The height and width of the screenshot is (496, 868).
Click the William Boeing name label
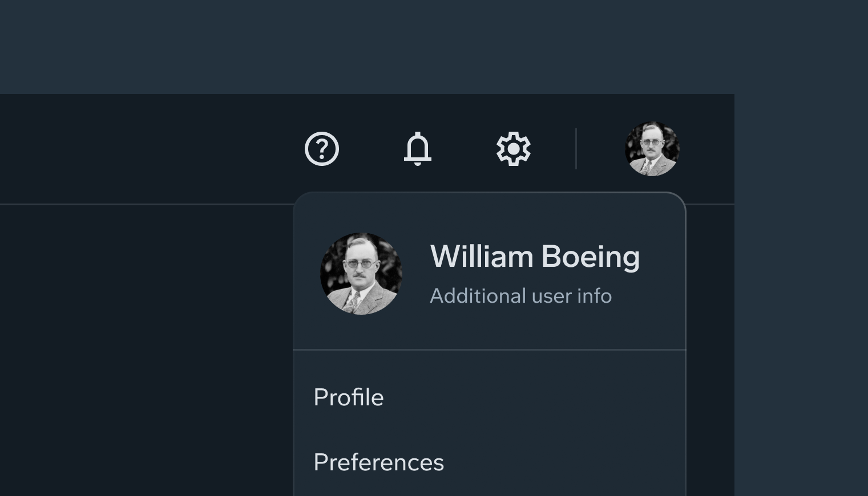535,256
